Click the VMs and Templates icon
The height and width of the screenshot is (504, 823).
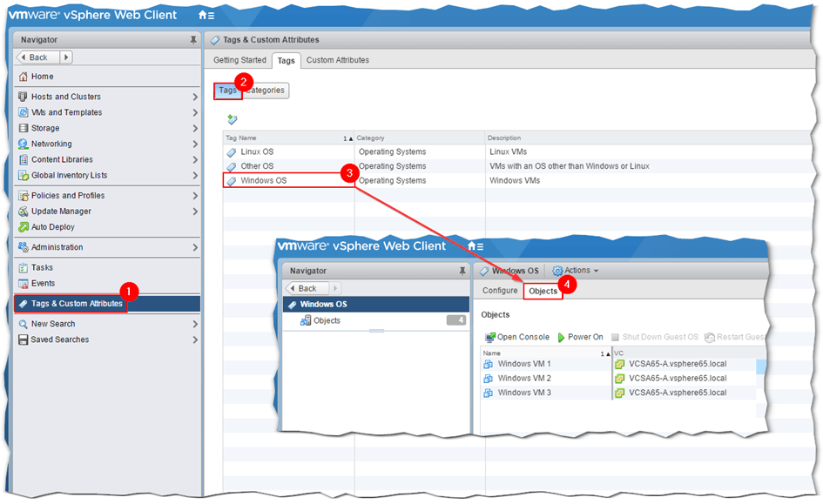coord(24,112)
